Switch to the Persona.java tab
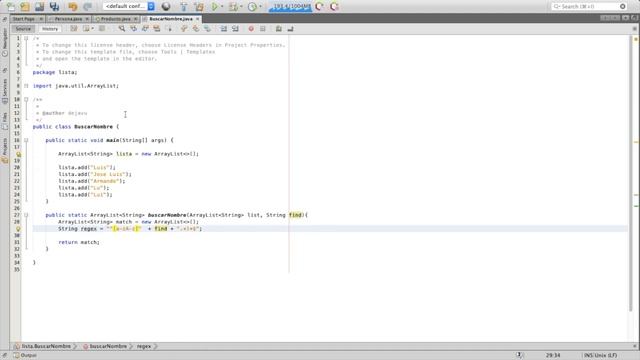 click(x=68, y=19)
